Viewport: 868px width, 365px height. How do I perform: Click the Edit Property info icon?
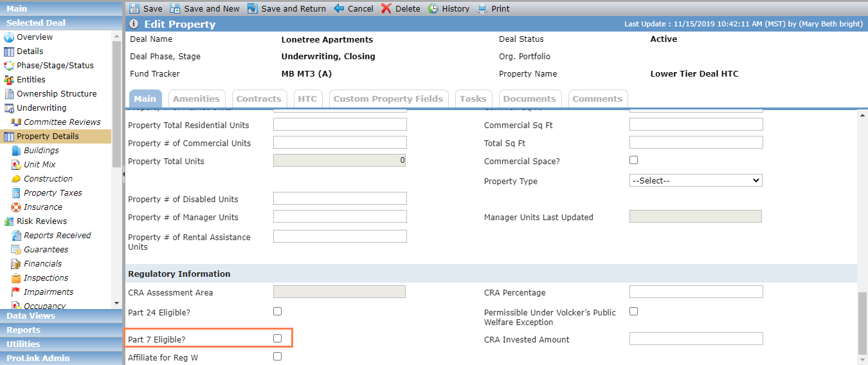134,24
